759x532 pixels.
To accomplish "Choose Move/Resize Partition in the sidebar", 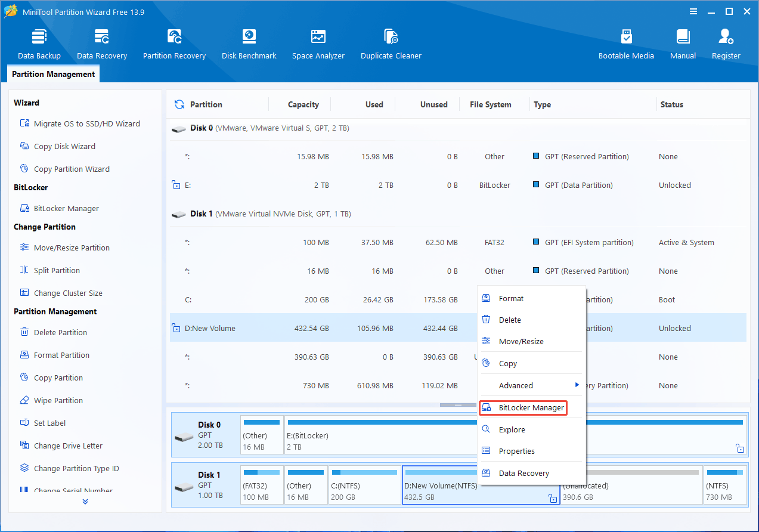I will [x=65, y=248].
